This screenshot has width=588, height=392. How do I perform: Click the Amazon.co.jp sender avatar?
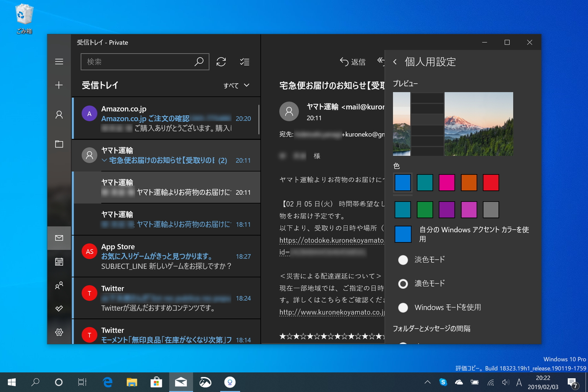pos(89,113)
